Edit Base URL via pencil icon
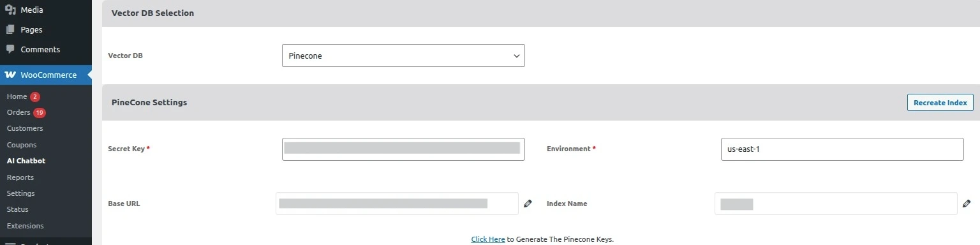 point(528,204)
